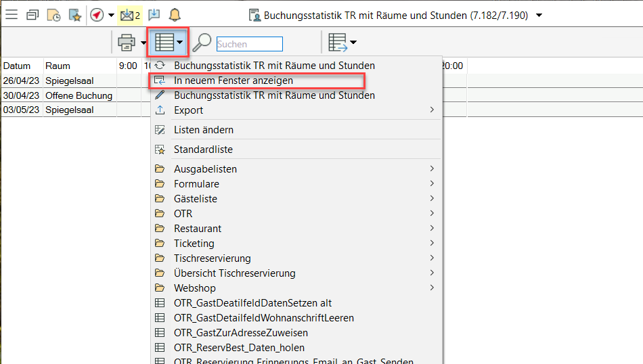Open the hamburger main menu
This screenshot has width=643, height=364.
pos(12,15)
